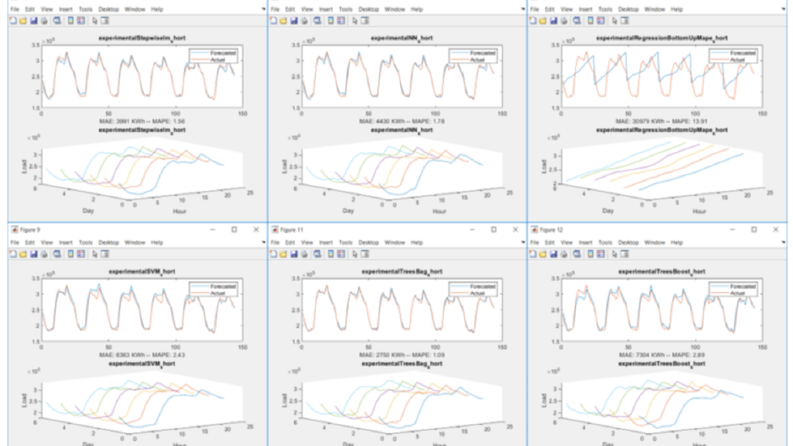Click New Figure icon in Stepwiselm window

(x=14, y=21)
